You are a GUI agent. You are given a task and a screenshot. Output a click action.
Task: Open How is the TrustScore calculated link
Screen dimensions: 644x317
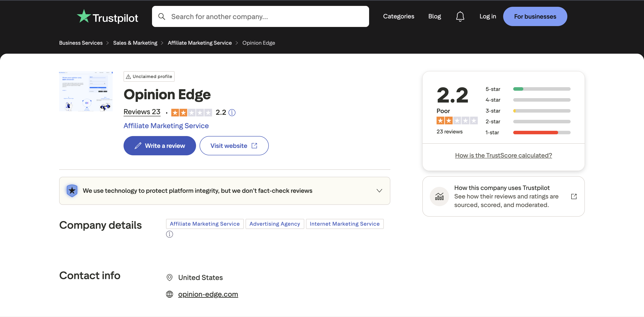click(503, 155)
